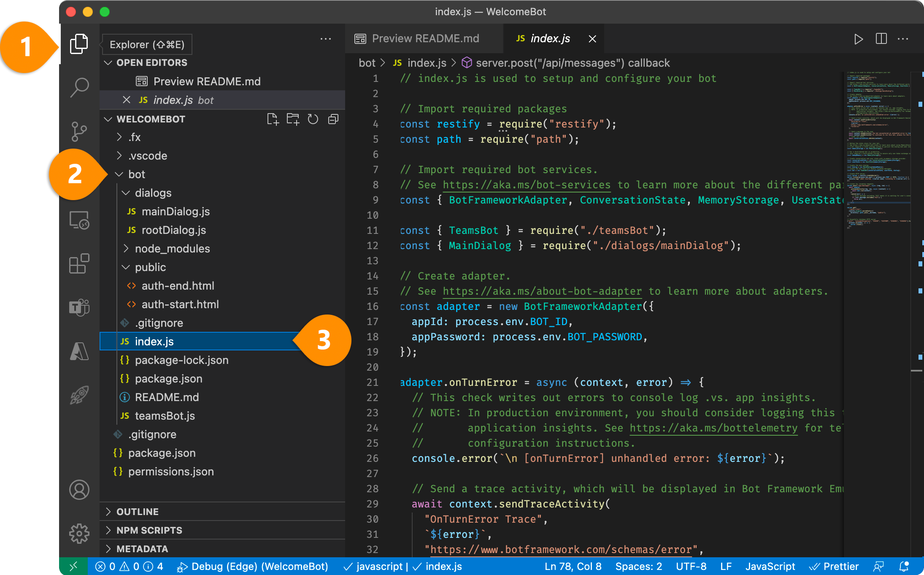Open the Teams Toolkit panel

click(x=79, y=308)
